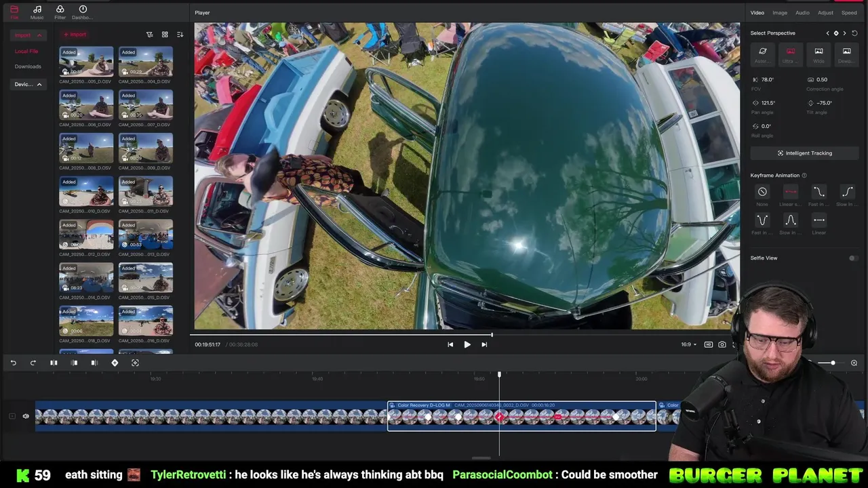Play the video preview
Viewport: 868px width, 488px height.
tap(467, 344)
